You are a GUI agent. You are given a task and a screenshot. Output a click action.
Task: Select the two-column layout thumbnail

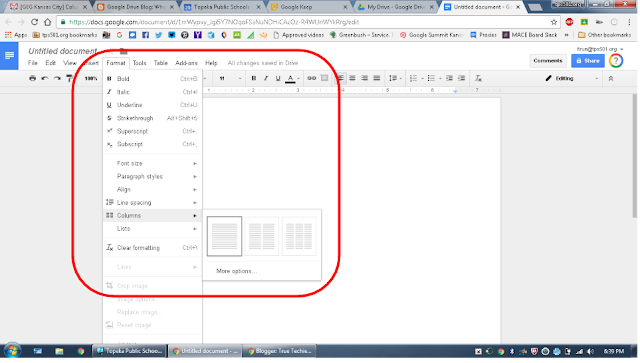pyautogui.click(x=262, y=236)
